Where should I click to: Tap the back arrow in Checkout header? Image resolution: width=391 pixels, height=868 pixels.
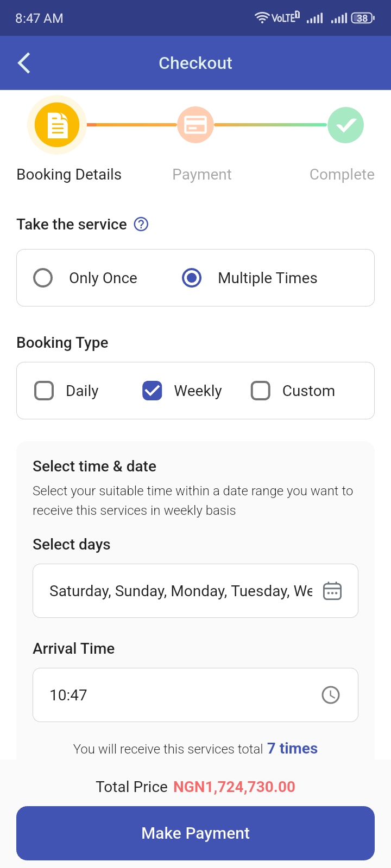(x=24, y=63)
